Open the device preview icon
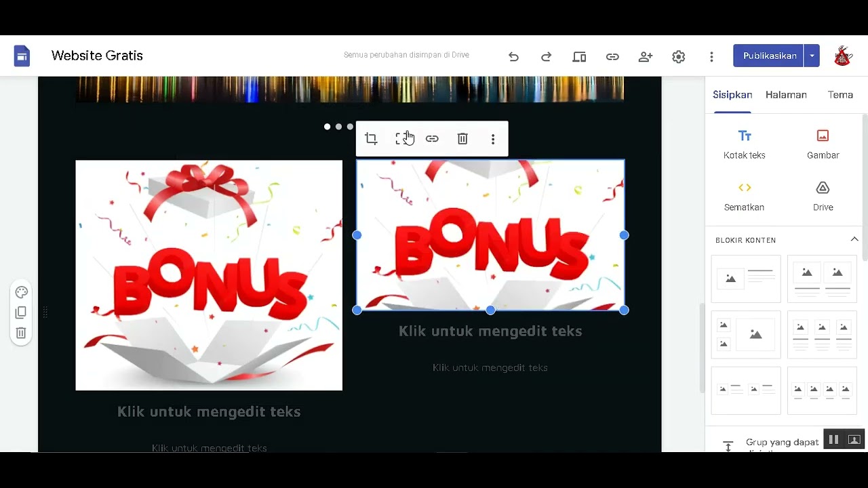 click(579, 57)
